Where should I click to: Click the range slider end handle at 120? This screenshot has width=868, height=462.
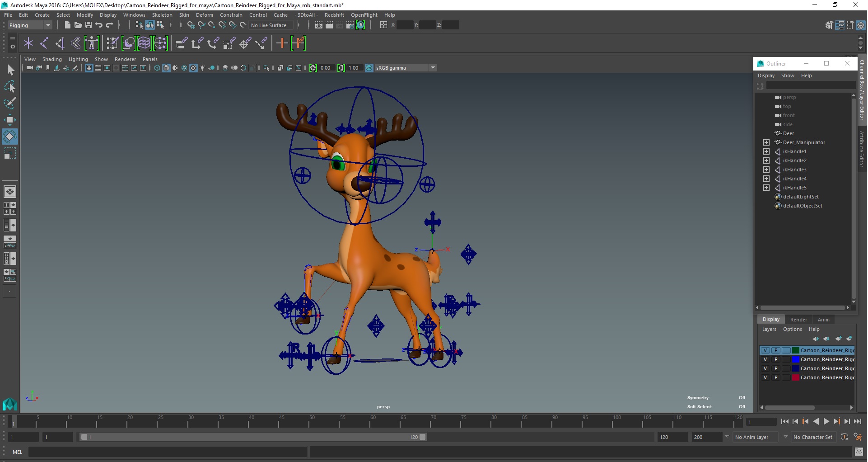pos(422,437)
